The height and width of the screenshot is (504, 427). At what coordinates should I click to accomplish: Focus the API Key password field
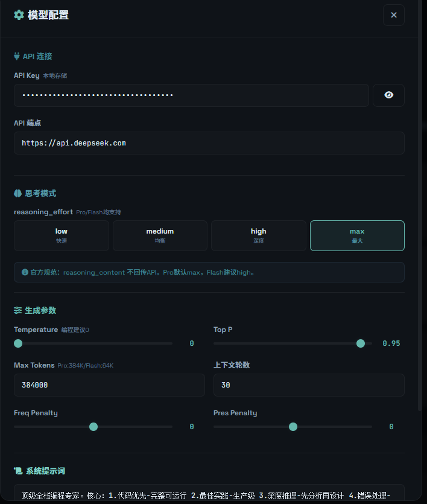pos(191,95)
